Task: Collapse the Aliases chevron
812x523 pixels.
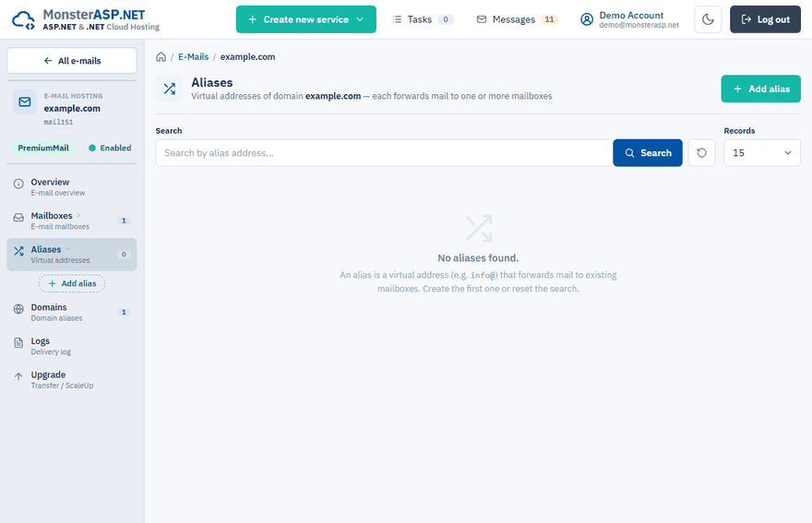Action: 67,249
